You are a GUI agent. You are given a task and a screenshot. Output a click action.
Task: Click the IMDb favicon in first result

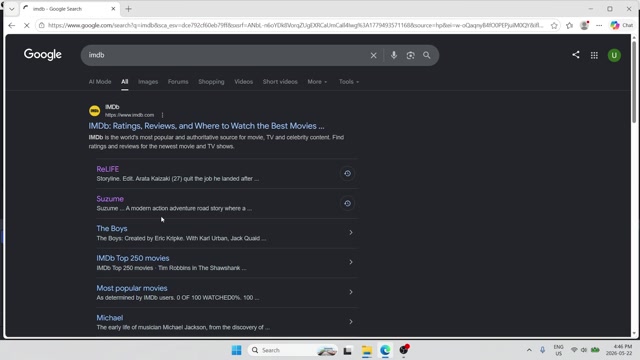94,111
